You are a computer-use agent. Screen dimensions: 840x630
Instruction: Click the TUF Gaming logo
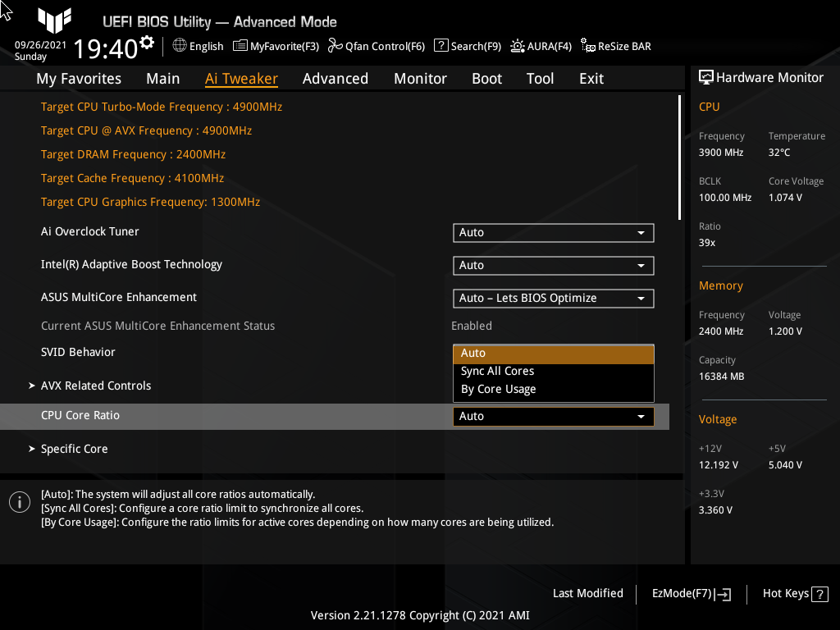point(54,21)
